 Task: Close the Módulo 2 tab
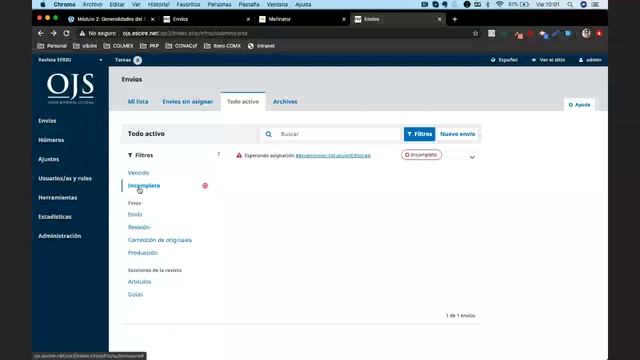click(x=153, y=19)
